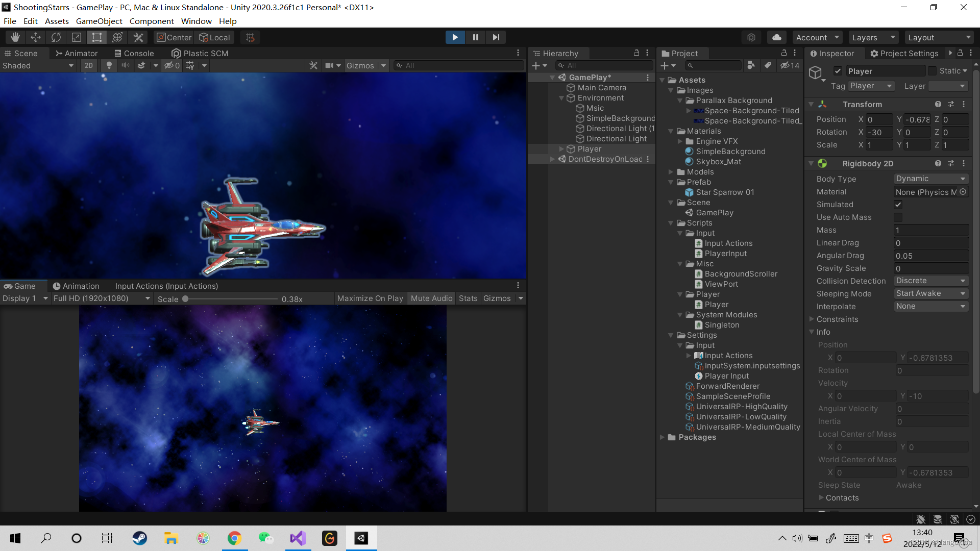Enable Use Auto Mass checkbox
980x551 pixels.
(x=898, y=217)
